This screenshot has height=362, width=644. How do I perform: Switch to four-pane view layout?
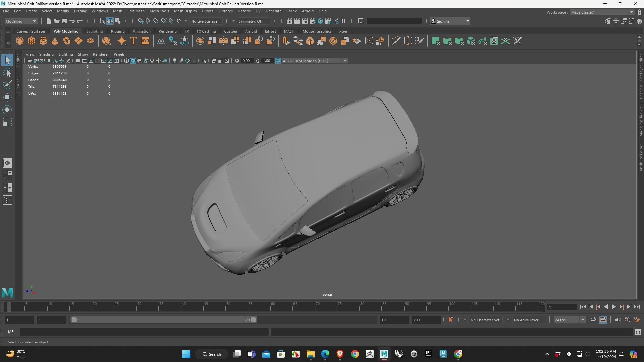[7, 175]
